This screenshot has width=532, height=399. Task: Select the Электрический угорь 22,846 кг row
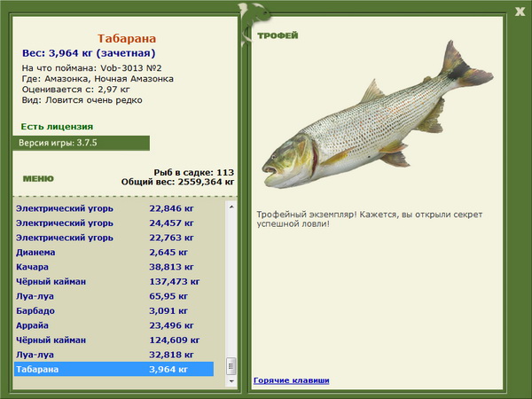coord(114,208)
